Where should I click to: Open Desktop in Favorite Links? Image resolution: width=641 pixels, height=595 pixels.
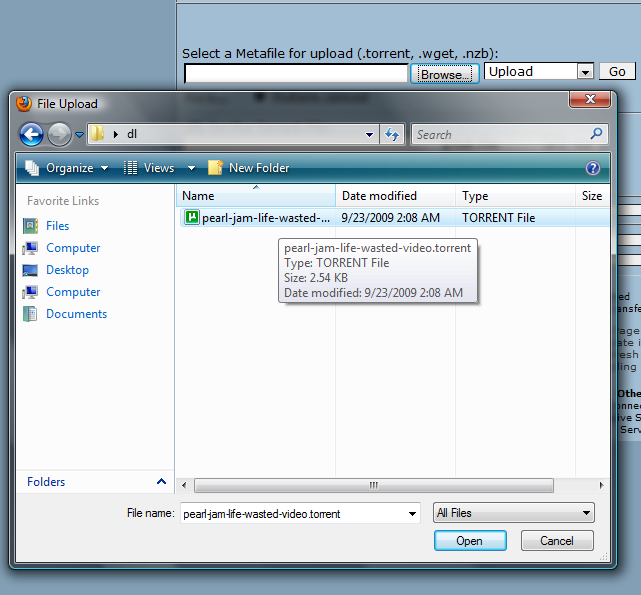point(67,270)
